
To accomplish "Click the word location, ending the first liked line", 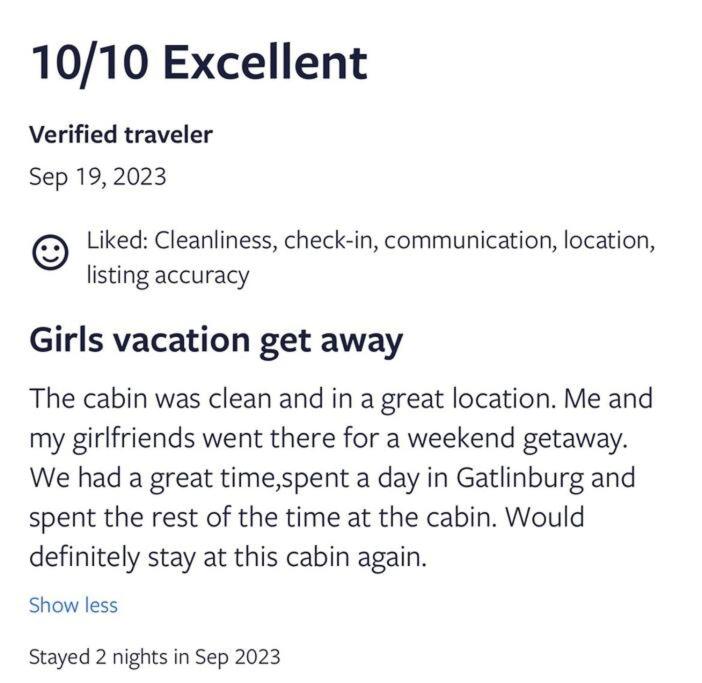I will [609, 240].
